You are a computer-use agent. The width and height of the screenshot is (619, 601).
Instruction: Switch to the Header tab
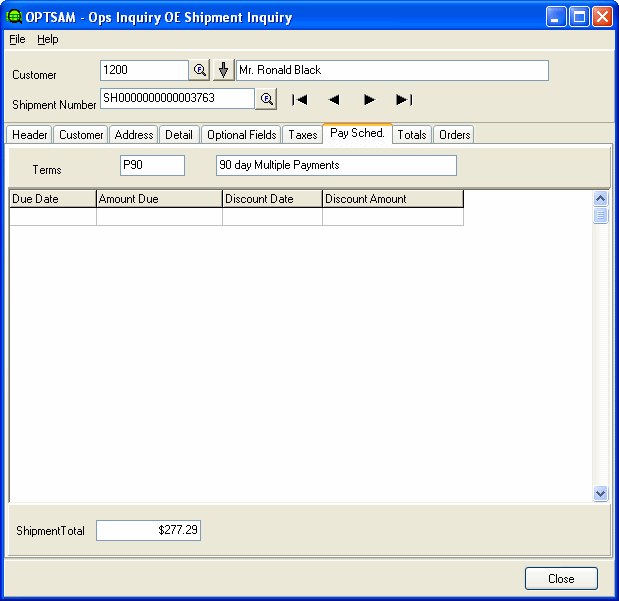30,135
